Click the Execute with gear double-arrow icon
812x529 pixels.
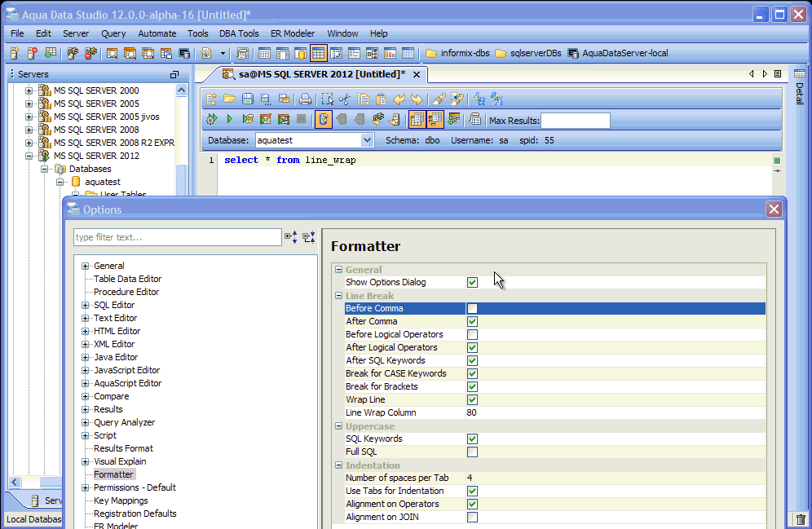click(211, 120)
